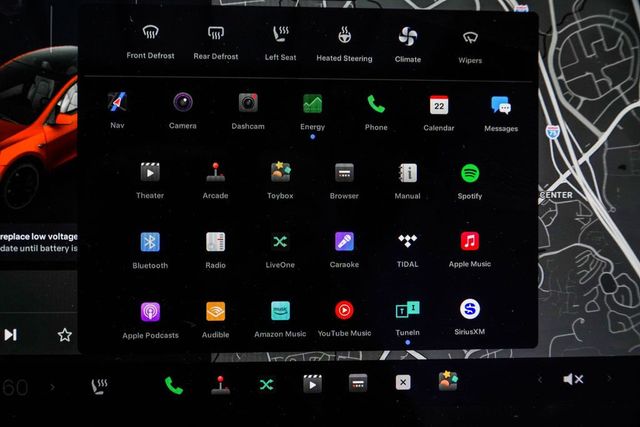Open Apple Podcasts
Screen dimensions: 640x427
(150, 320)
